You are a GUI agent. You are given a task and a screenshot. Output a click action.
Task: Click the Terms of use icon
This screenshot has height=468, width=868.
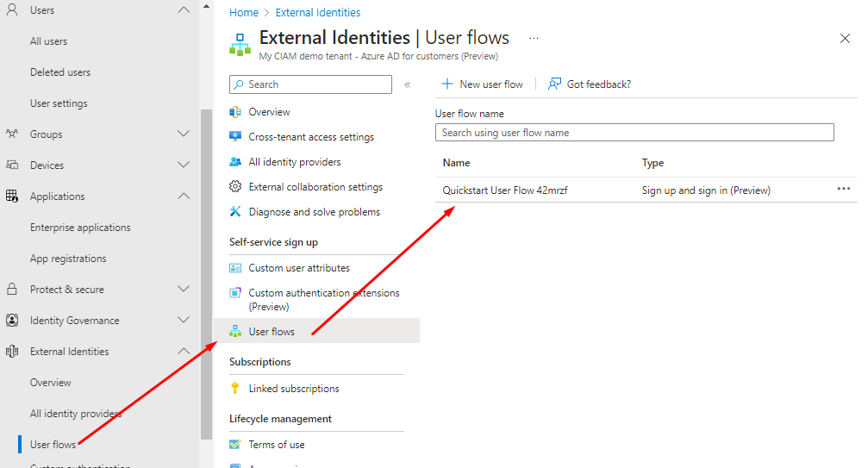[x=235, y=445]
